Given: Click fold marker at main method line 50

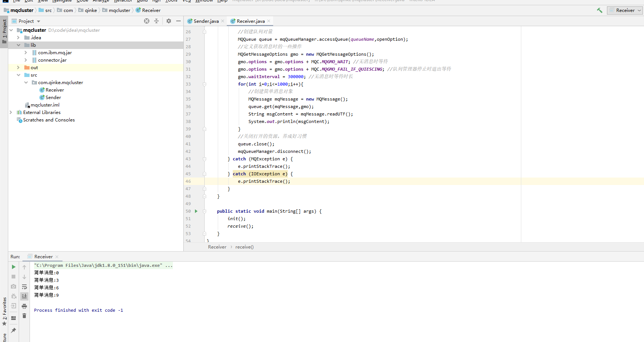Looking at the screenshot, I should pos(205,211).
